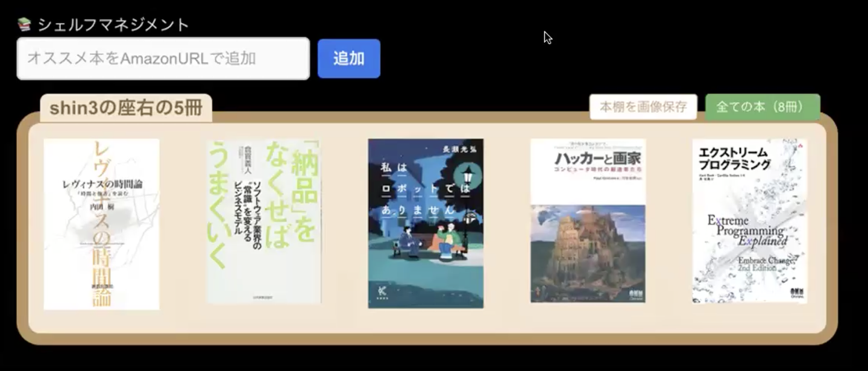Click the シェルフマネジメント title text

(x=113, y=25)
